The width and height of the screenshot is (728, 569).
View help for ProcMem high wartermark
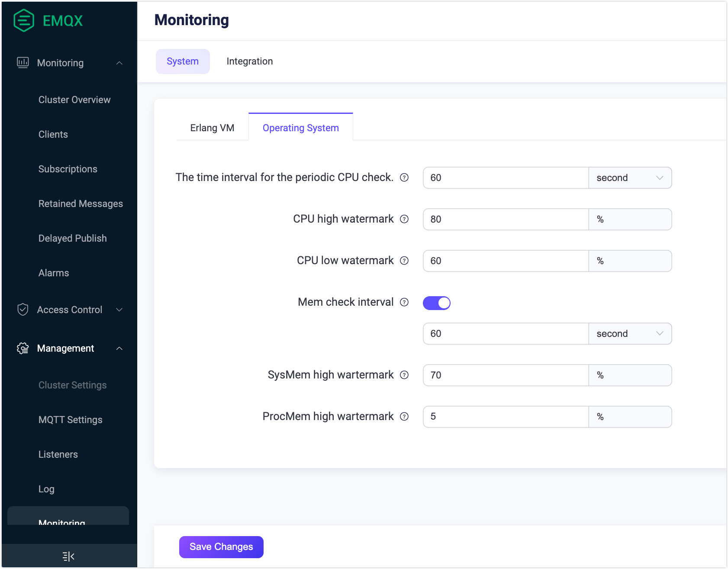(404, 417)
